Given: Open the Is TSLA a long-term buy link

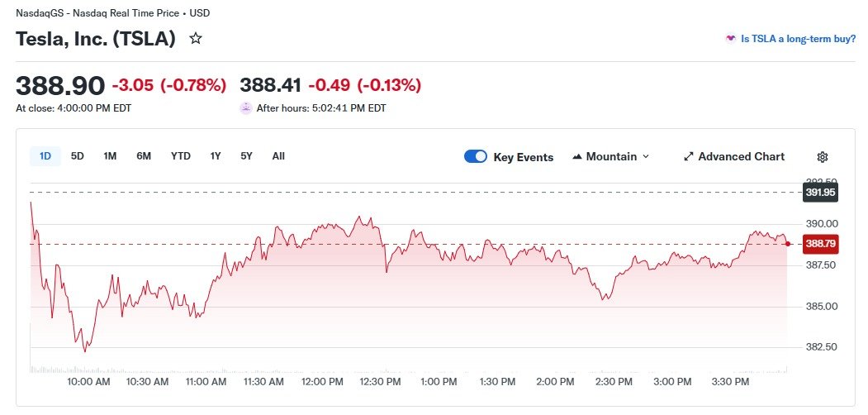Looking at the screenshot, I should (x=799, y=39).
